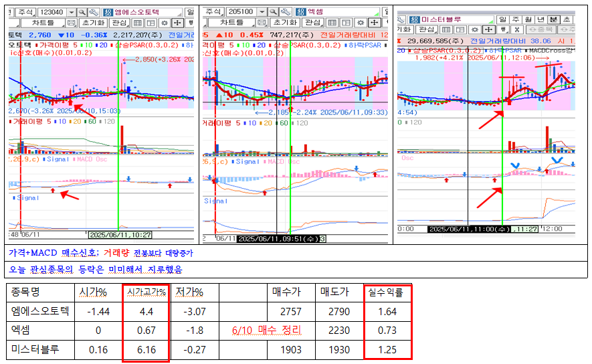This screenshot has height=364, width=592.
Task: Open wrench settings icon beside code 205100
Action: [286, 11]
